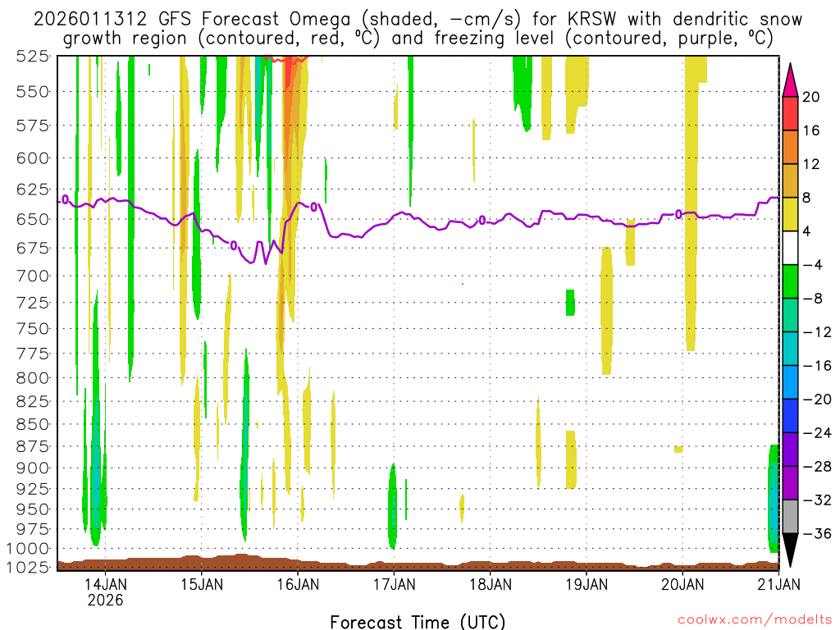840x630 pixels.
Task: Click the 725 pressure level label
Action: (x=33, y=303)
